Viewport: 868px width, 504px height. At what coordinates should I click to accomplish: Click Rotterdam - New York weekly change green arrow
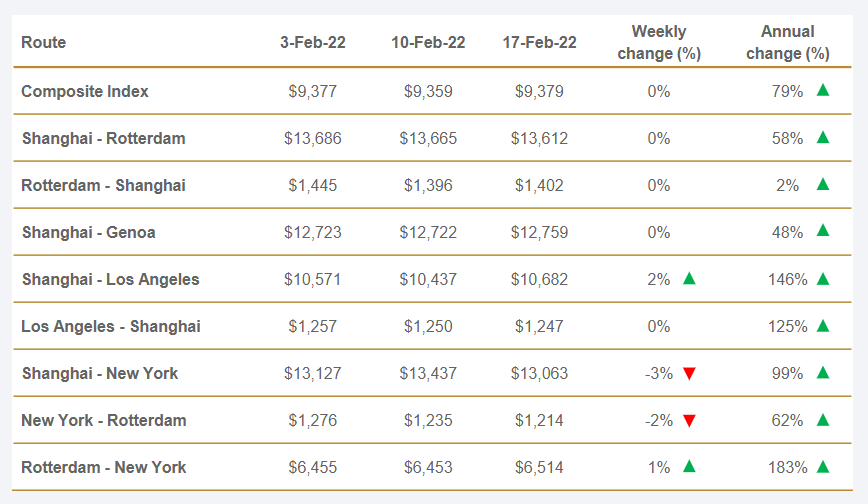[689, 466]
